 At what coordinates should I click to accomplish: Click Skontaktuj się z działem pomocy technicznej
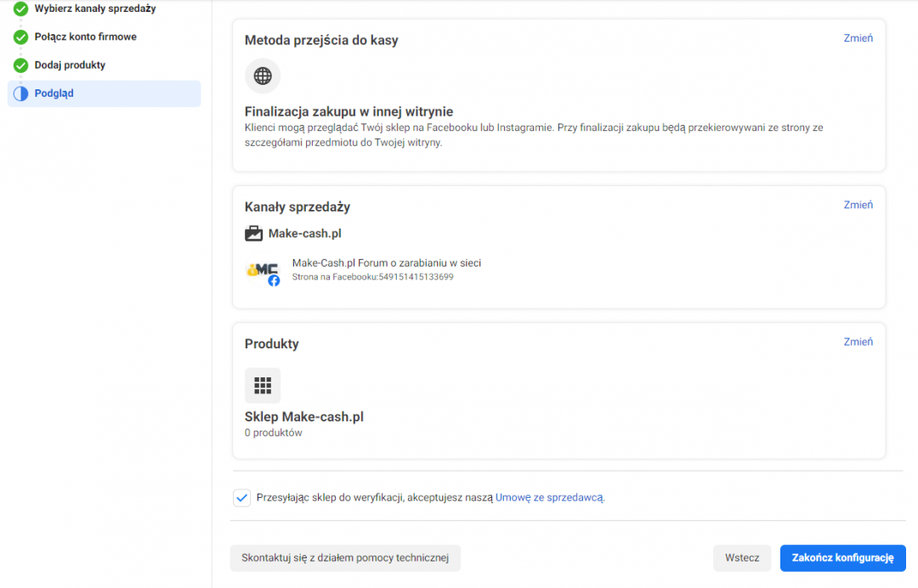pos(344,558)
